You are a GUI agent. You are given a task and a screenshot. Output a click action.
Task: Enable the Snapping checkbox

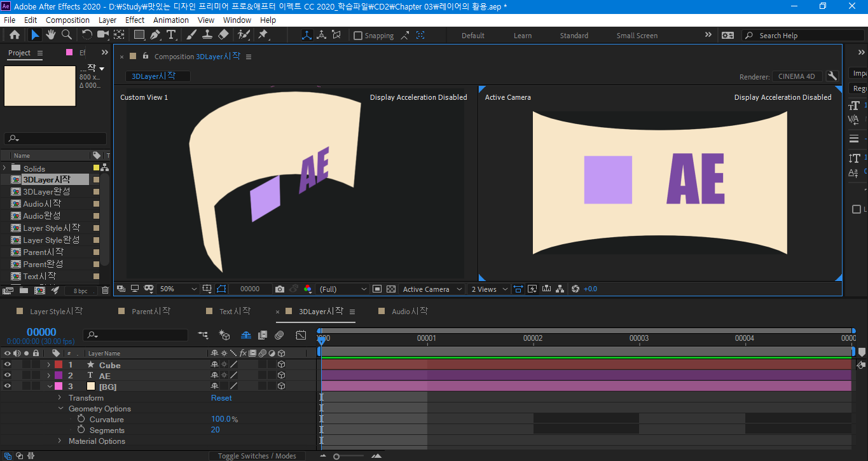click(358, 36)
